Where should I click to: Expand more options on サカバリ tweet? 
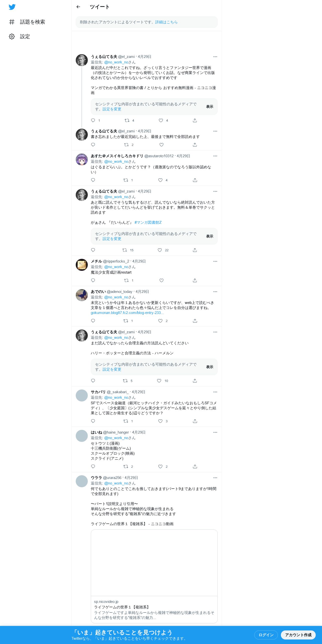215,392
